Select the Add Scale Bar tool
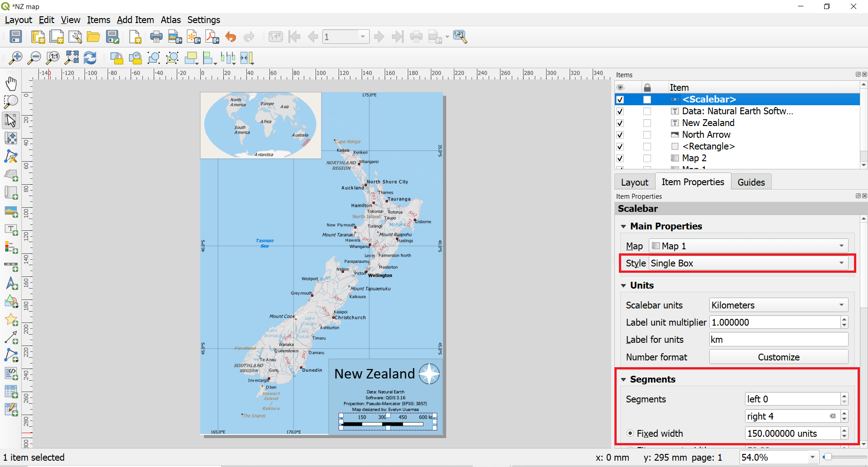Image resolution: width=868 pixels, height=467 pixels. [11, 266]
